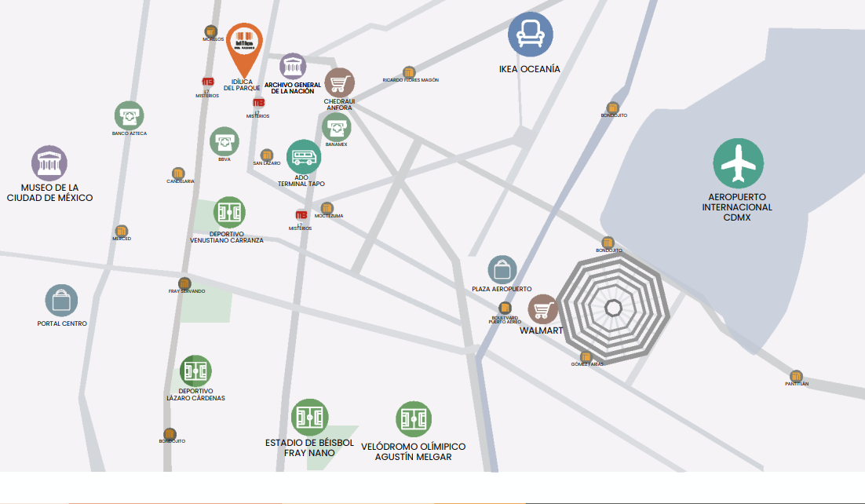
Task: Click the orange Idílica del Parque location pin
Action: click(x=244, y=45)
